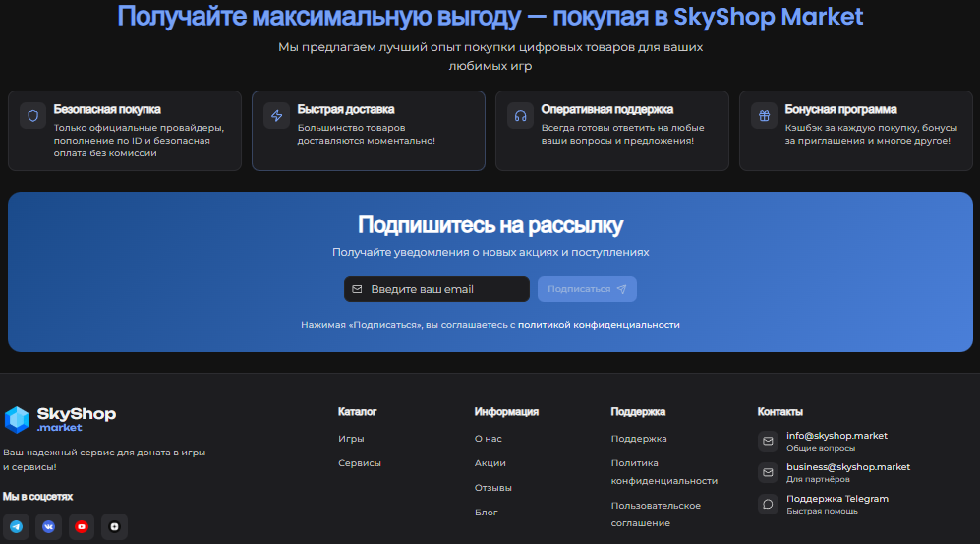The width and height of the screenshot is (980, 544).
Task: Click the business@skyshop.market email address
Action: click(x=847, y=467)
